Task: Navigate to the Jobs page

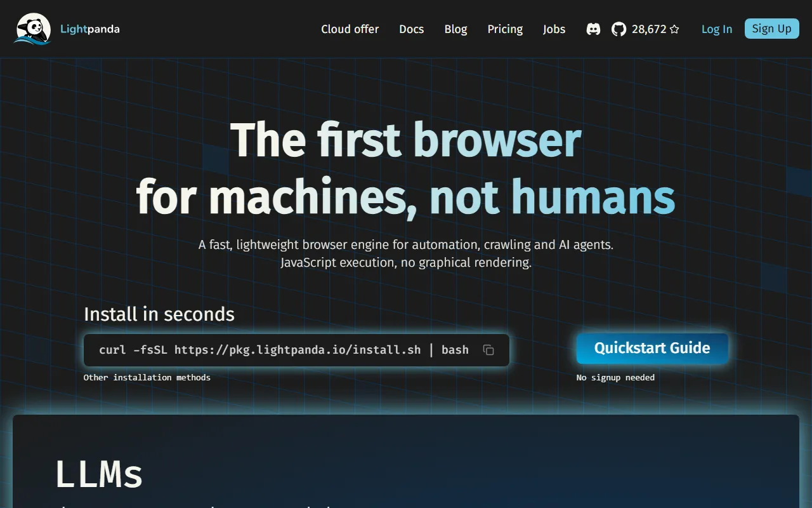Action: [554, 29]
